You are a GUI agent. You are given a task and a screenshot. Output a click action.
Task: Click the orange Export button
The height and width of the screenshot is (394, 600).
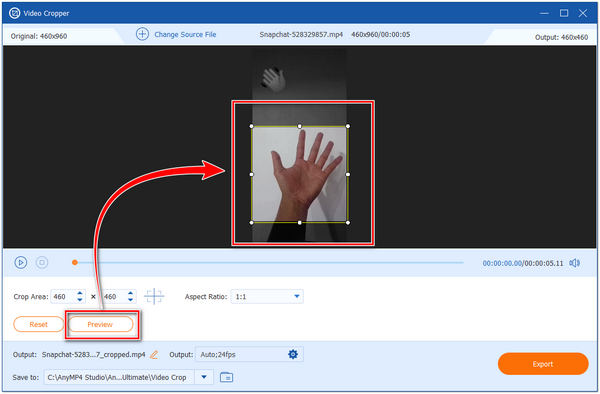tap(543, 364)
